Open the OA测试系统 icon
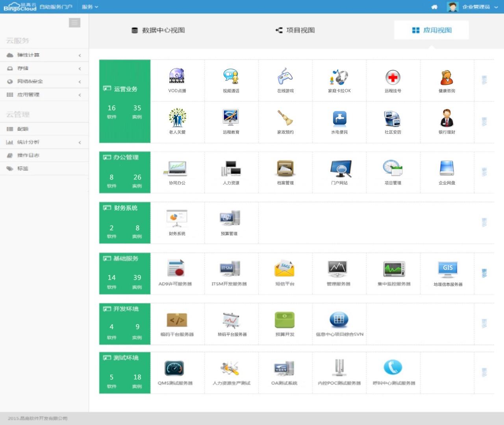Viewport: 504px width, 425px height. [284, 369]
